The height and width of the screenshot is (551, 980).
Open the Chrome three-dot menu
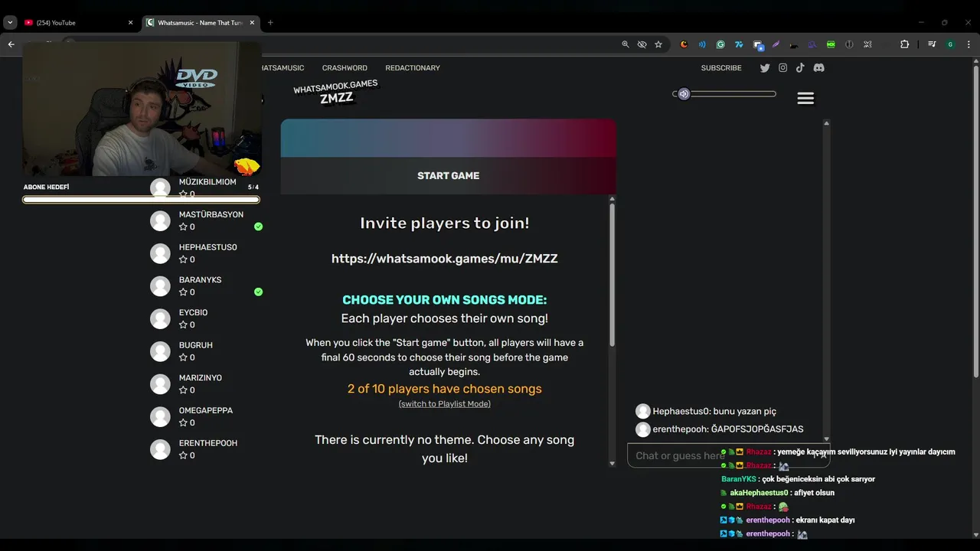pyautogui.click(x=969, y=44)
